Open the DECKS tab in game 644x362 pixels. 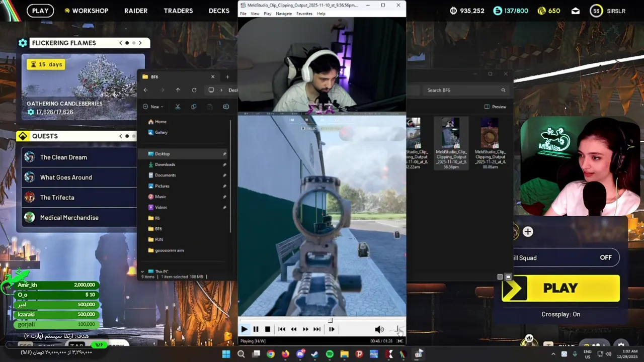[x=219, y=11]
